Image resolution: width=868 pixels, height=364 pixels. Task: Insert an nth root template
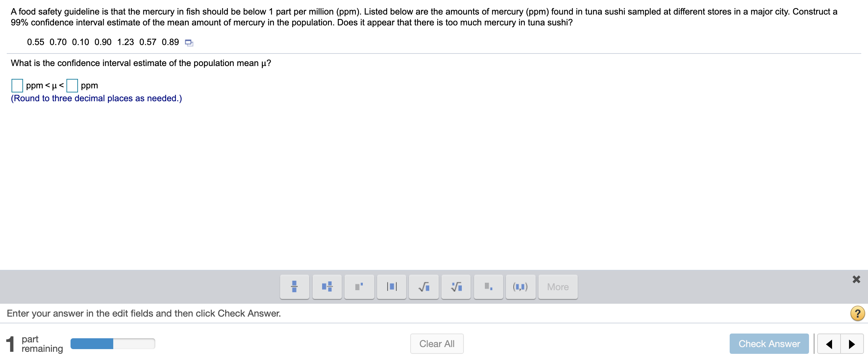[456, 287]
